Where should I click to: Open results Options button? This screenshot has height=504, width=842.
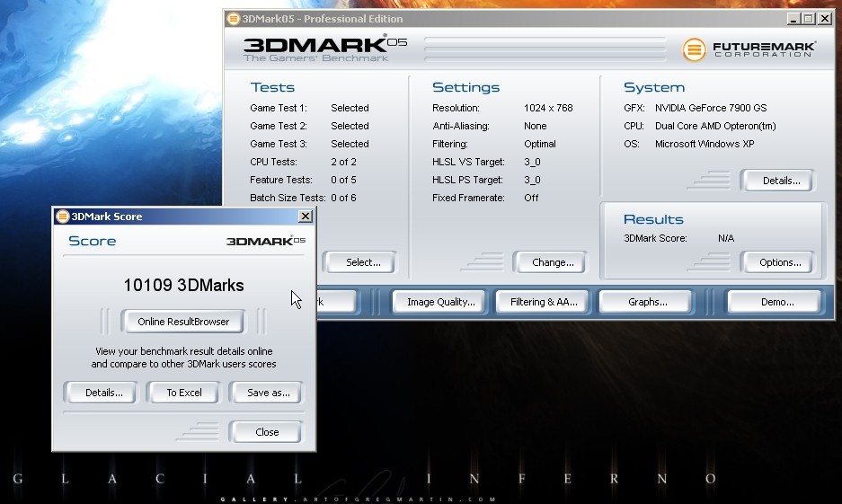tap(780, 262)
